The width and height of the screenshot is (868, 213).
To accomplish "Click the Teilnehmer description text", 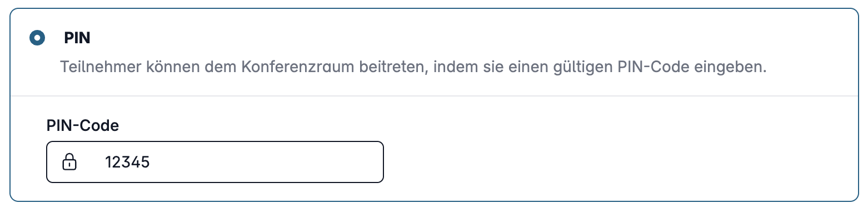I will (x=413, y=68).
